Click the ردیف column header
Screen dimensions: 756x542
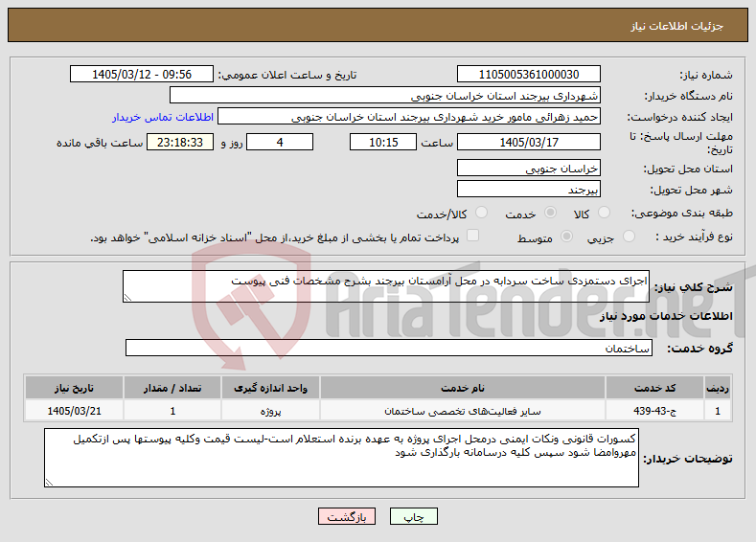718,388
